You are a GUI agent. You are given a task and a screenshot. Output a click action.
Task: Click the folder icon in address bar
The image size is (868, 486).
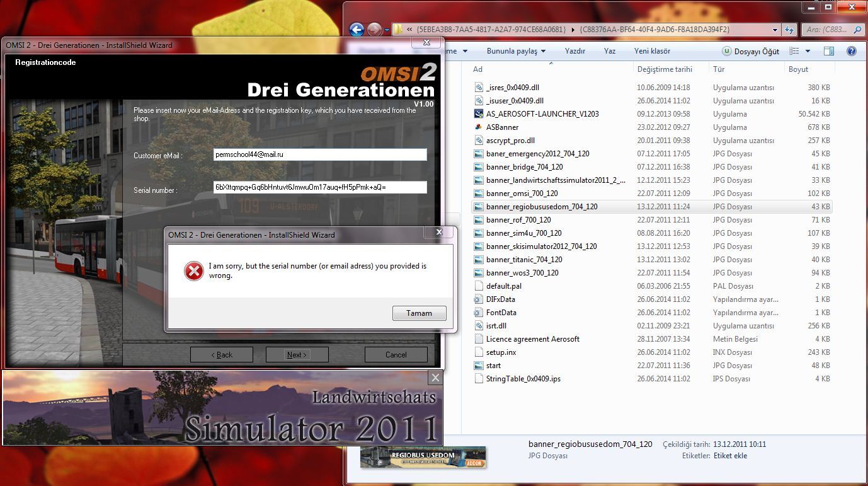(x=397, y=30)
